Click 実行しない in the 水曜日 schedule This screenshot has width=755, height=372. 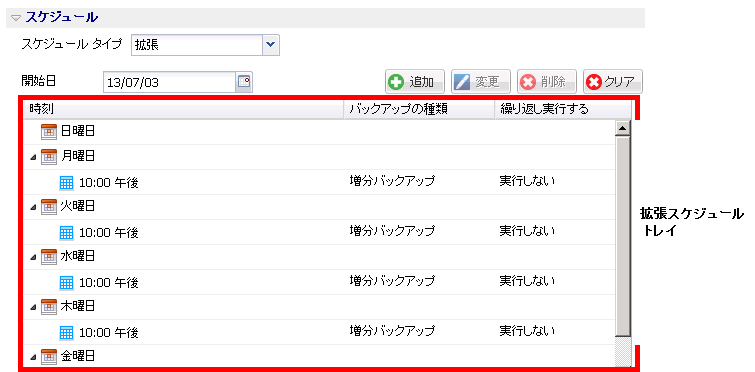click(527, 281)
